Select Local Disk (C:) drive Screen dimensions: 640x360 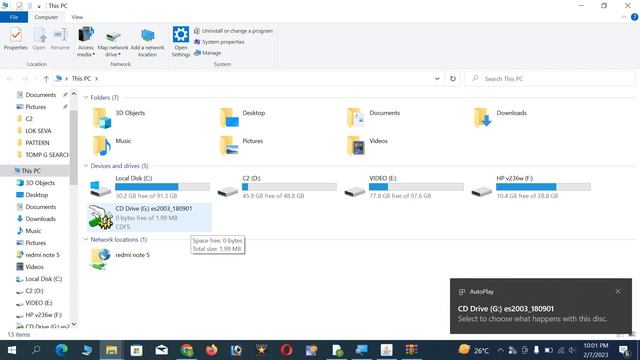pyautogui.click(x=149, y=187)
